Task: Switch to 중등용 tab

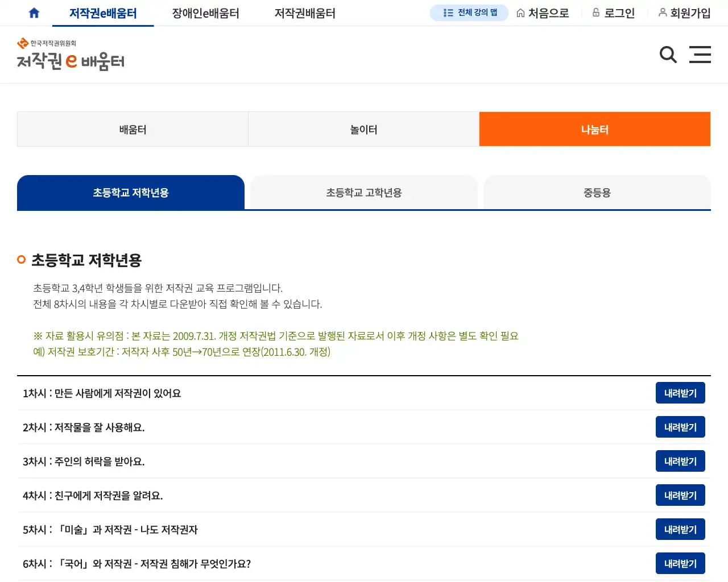Action: [597, 193]
